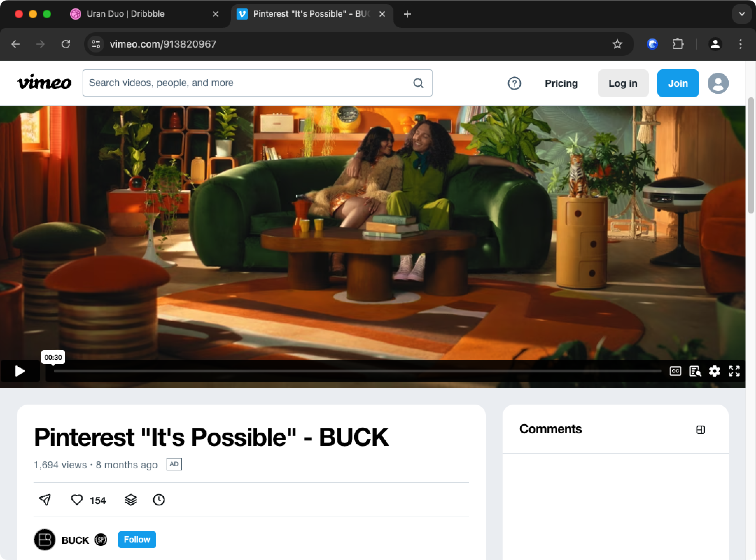
Task: Click the user profile avatar icon
Action: [719, 83]
